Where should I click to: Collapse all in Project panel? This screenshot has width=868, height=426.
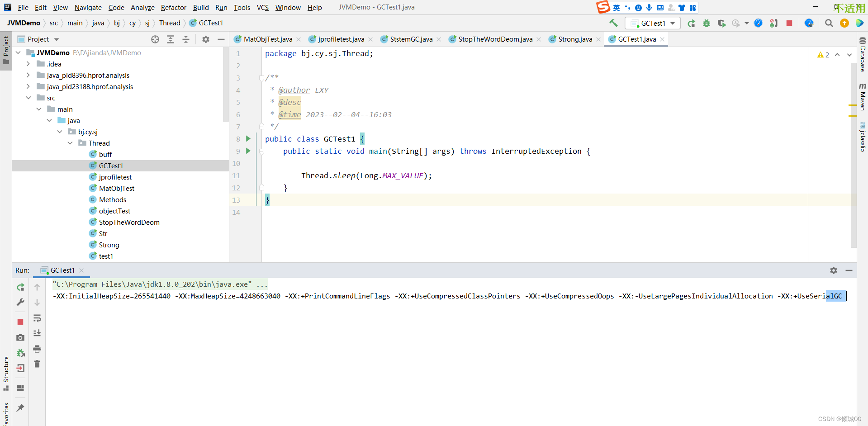click(x=186, y=39)
